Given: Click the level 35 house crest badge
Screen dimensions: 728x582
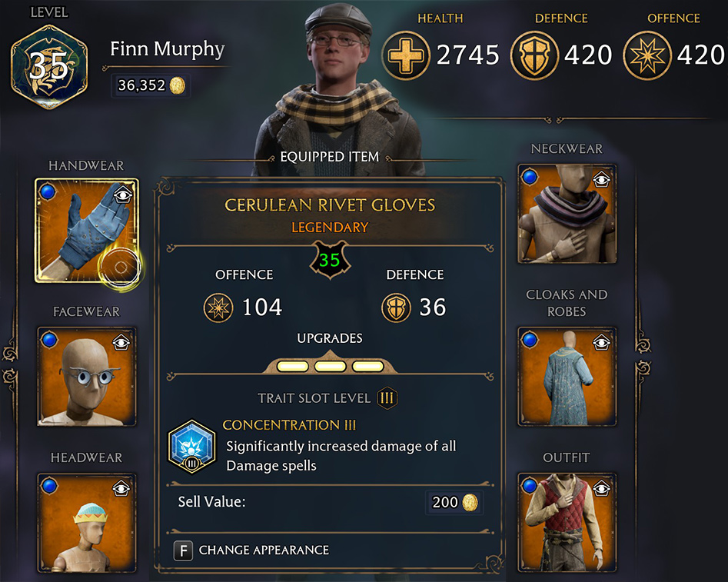Looking at the screenshot, I should pos(49,68).
